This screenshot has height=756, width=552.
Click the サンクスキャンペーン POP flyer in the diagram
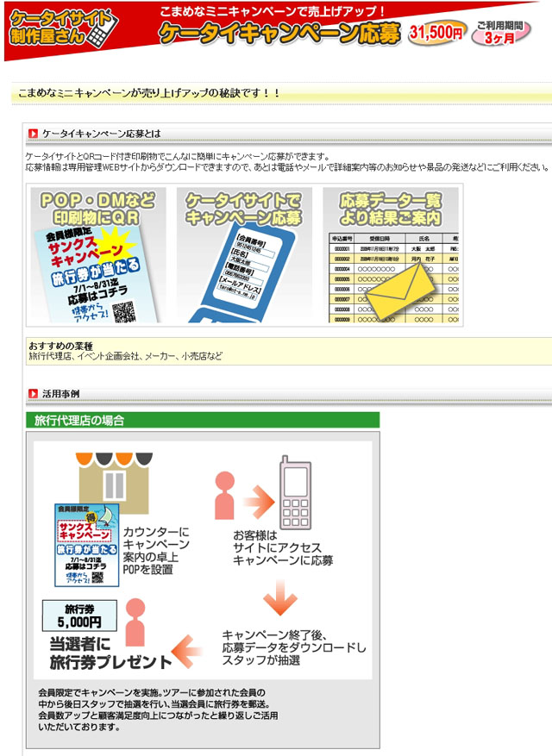(86, 545)
